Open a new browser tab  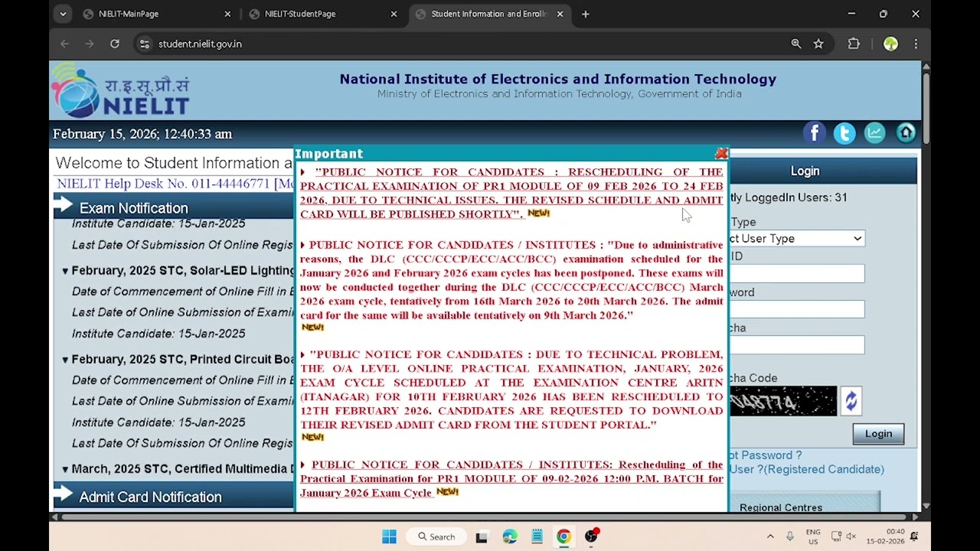[586, 14]
